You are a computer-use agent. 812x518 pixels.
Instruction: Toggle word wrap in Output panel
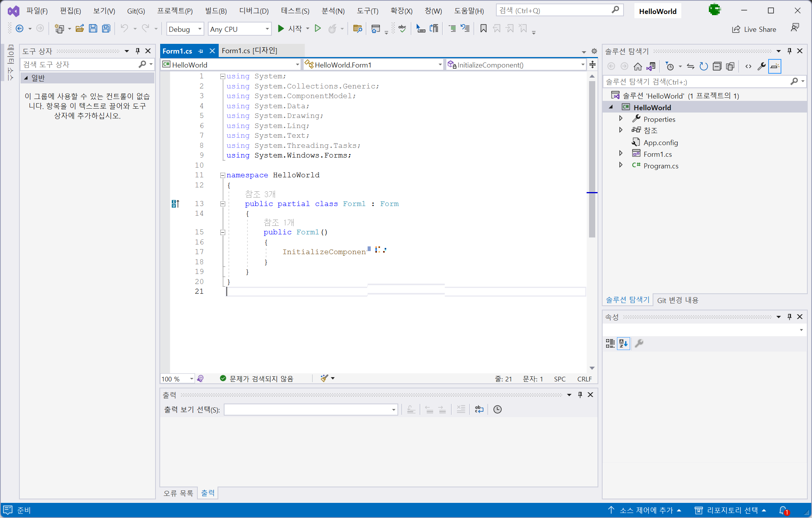pos(479,409)
